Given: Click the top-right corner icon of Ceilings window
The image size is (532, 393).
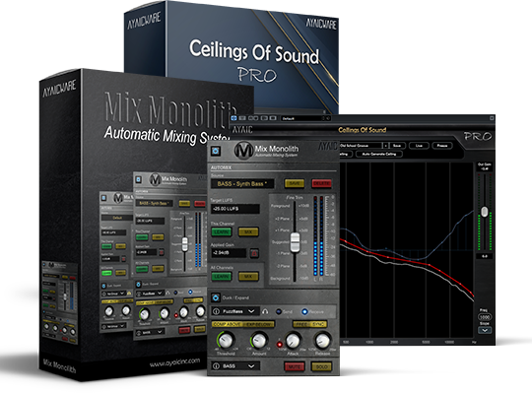Looking at the screenshot, I should pyautogui.click(x=492, y=118).
